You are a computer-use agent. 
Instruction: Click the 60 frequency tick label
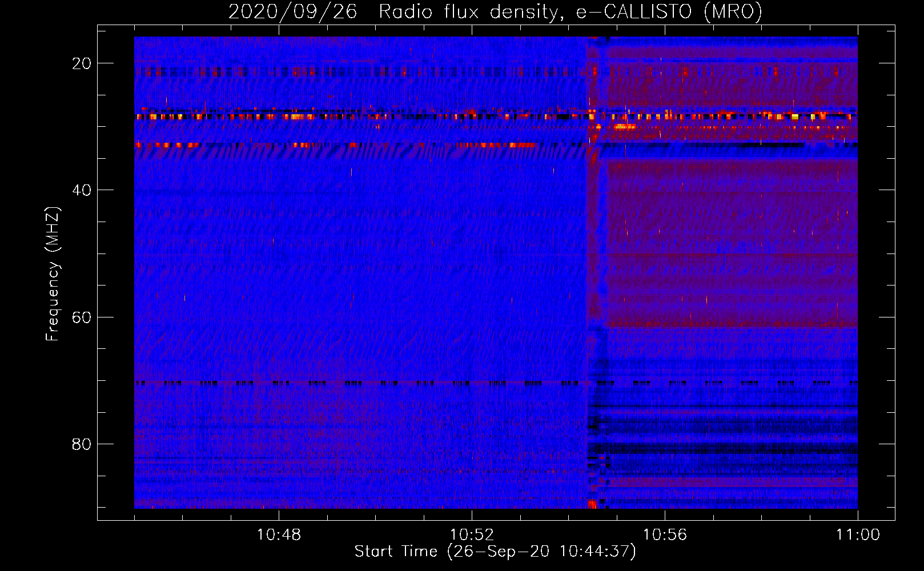click(82, 317)
